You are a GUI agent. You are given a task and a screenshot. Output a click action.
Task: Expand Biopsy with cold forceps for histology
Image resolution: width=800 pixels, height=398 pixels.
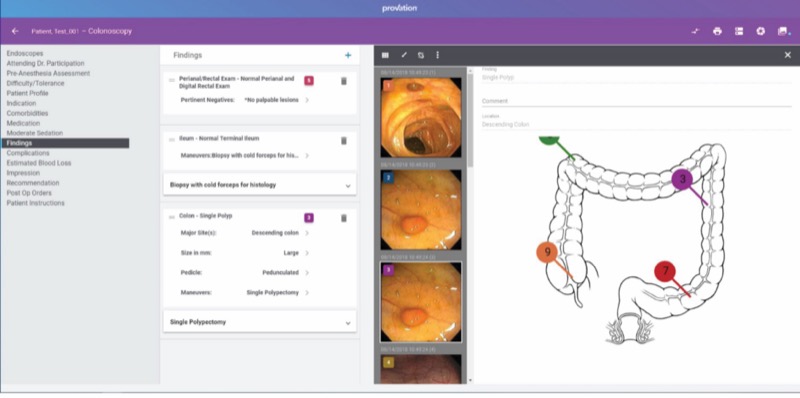click(x=260, y=185)
